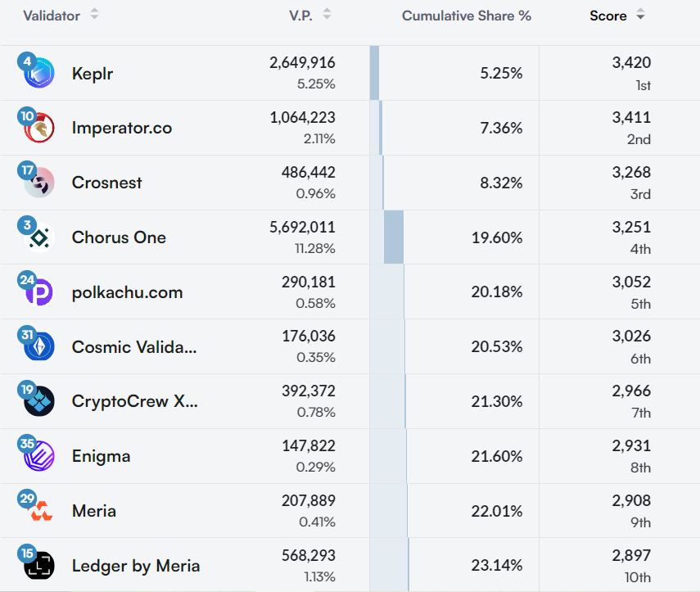Sort table by Validator column arrows

coord(94,15)
